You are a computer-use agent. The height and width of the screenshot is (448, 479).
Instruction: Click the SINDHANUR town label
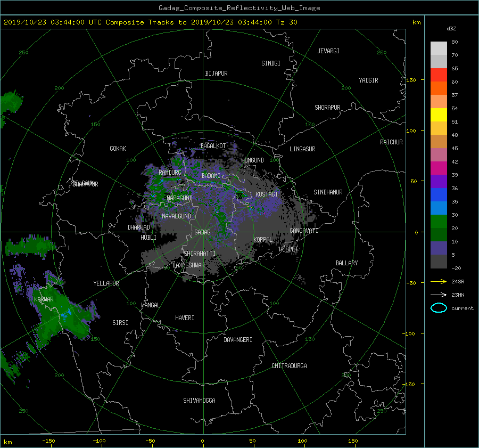coord(328,192)
